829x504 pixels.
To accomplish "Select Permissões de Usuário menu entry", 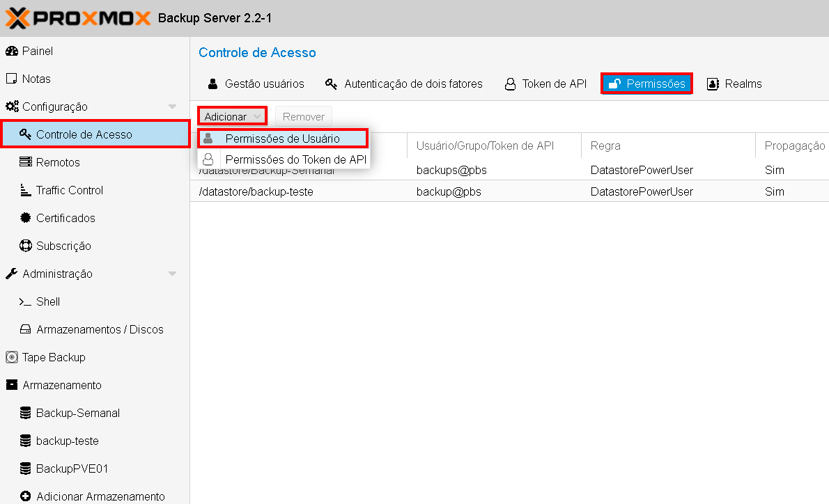I will (x=282, y=139).
